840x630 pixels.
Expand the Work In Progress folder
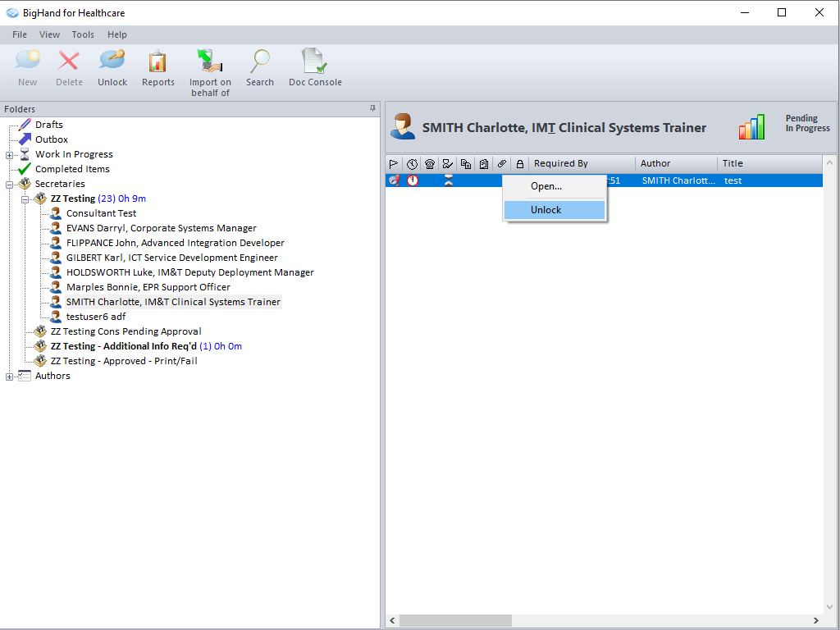[9, 155]
